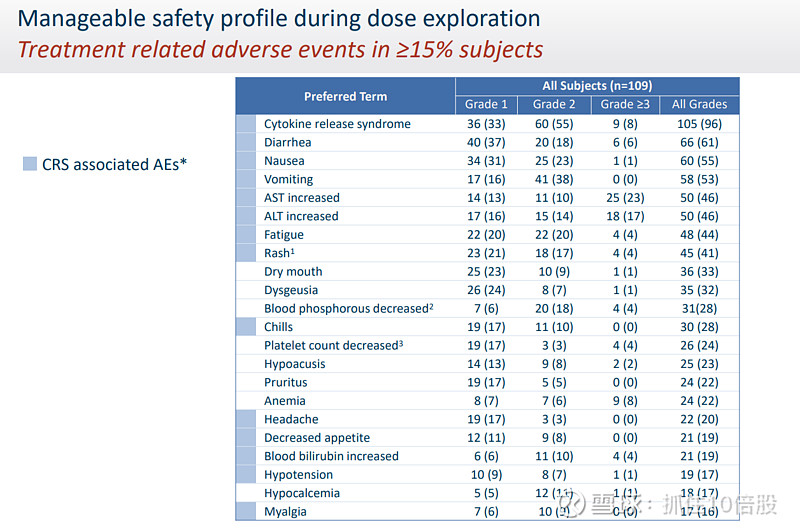Image resolution: width=800 pixels, height=529 pixels.
Task: Select the 'Grade ≥3' column header
Action: point(625,104)
